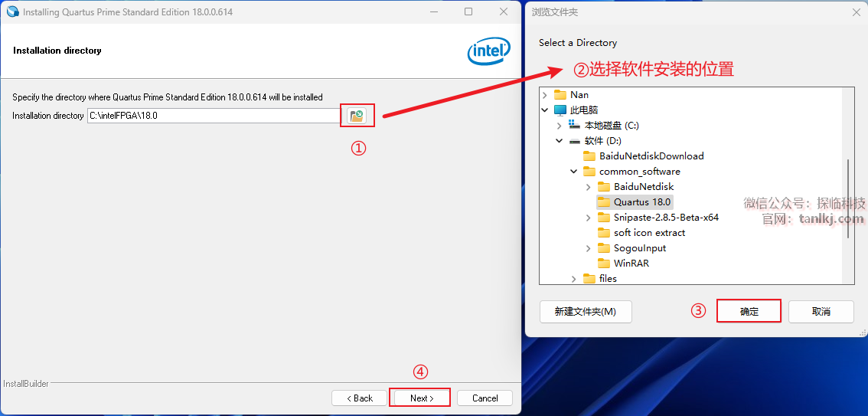Confirm folder selection with 确定

coord(749,312)
